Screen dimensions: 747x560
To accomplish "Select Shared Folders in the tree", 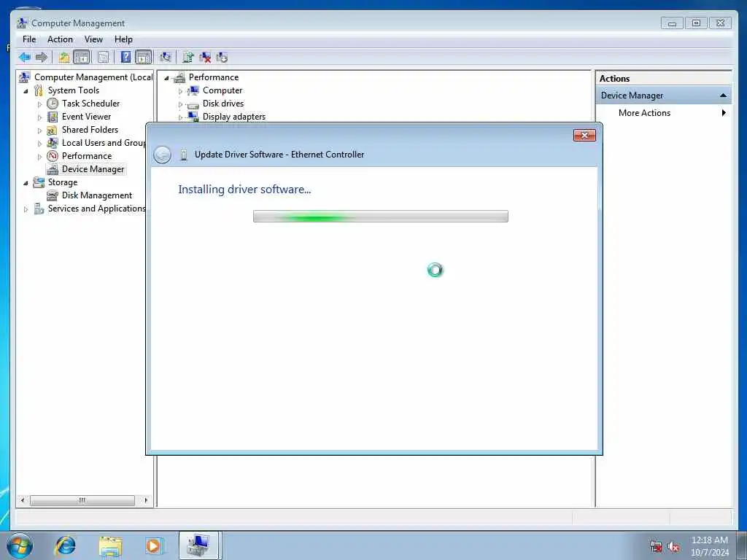I will point(90,130).
